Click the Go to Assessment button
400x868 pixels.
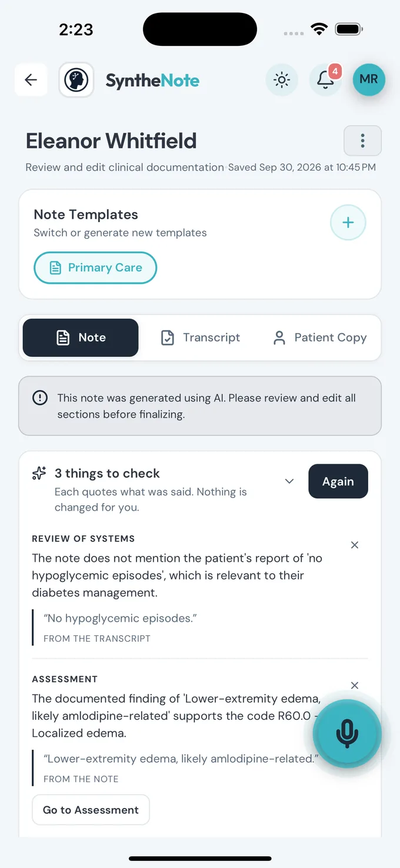(x=91, y=810)
